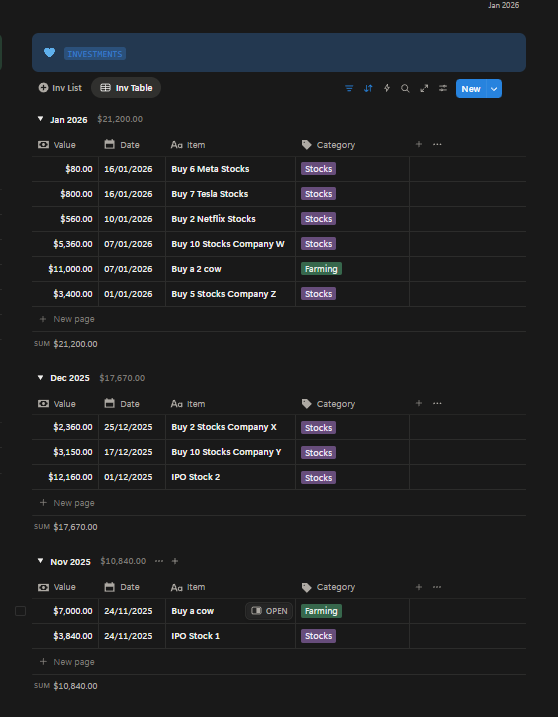Add New page in Jan 2026 group
The width and height of the screenshot is (558, 717).
click(67, 319)
